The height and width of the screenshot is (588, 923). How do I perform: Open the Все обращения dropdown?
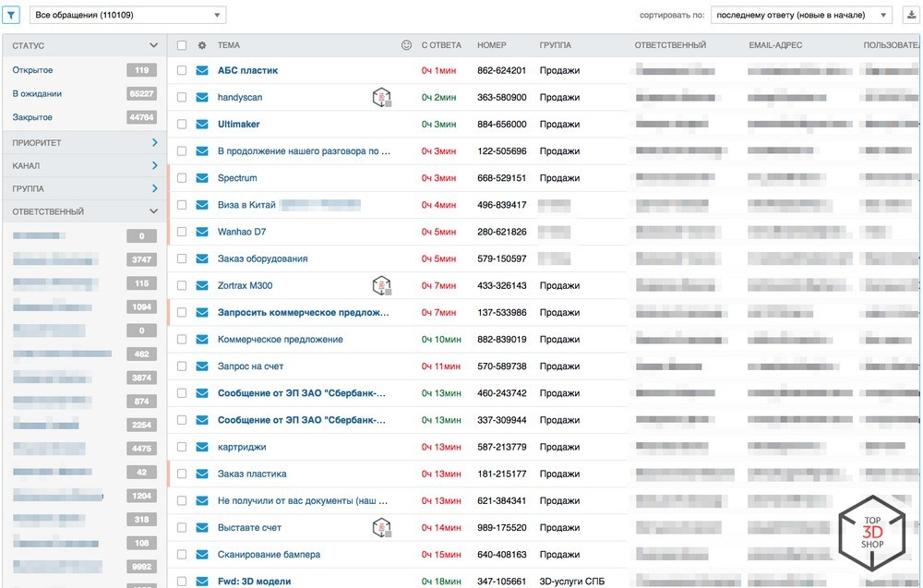(x=127, y=15)
